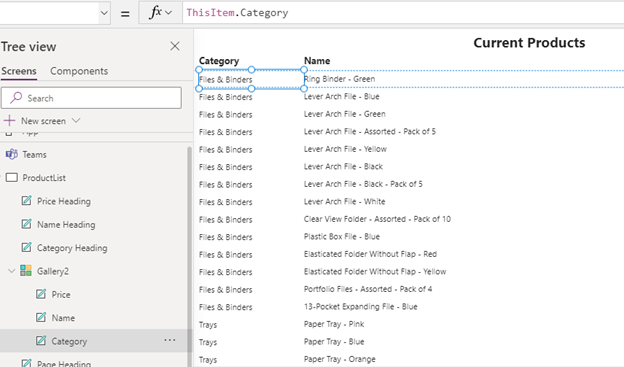The height and width of the screenshot is (367, 624).
Task: Expand the New screen chevron
Action: [76, 120]
